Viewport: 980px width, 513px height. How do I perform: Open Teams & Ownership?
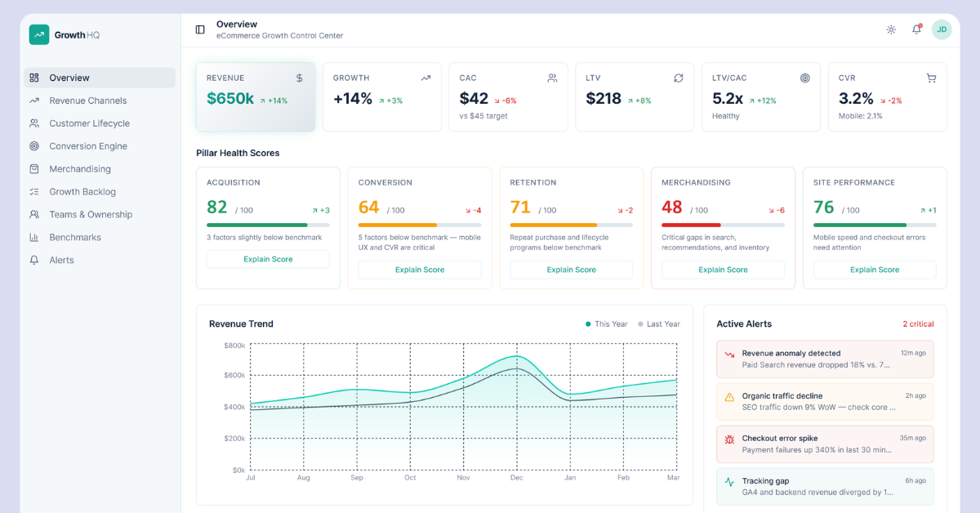tap(100, 215)
